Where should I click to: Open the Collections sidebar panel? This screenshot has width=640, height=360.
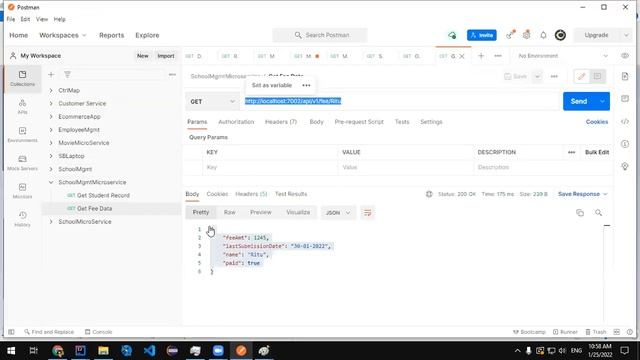[x=22, y=78]
